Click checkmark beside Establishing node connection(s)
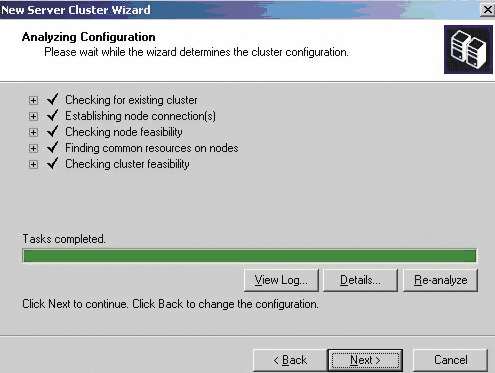Screen dimensions: 495x373 coord(53,115)
